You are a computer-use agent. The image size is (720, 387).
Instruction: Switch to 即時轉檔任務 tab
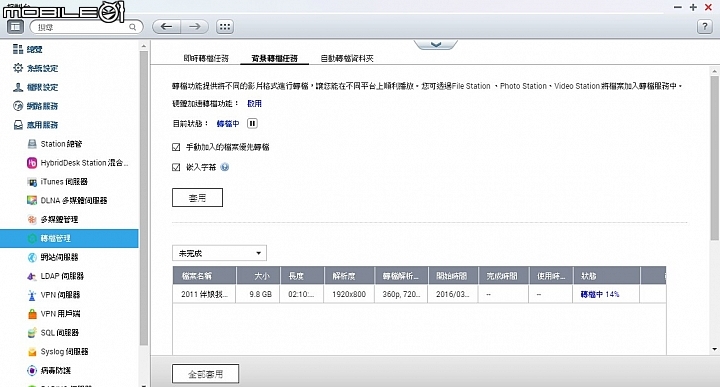(206, 58)
